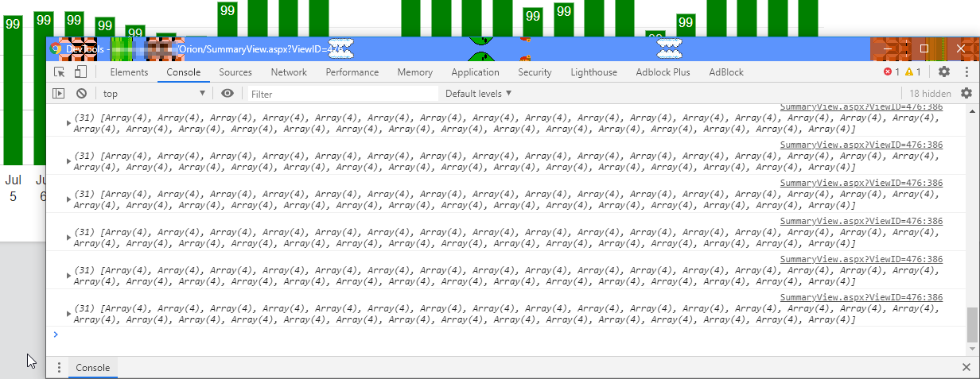Open console settings gear next to 18 hidden

pos(966,94)
